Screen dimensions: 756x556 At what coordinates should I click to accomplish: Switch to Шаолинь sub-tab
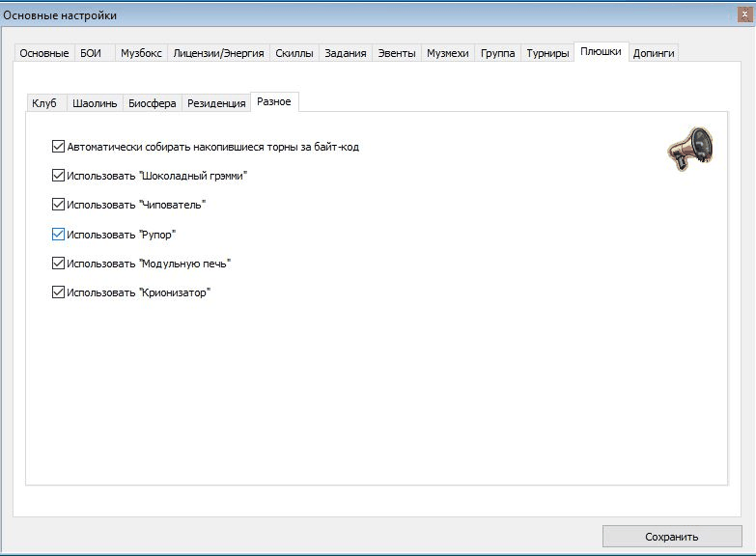click(x=95, y=103)
